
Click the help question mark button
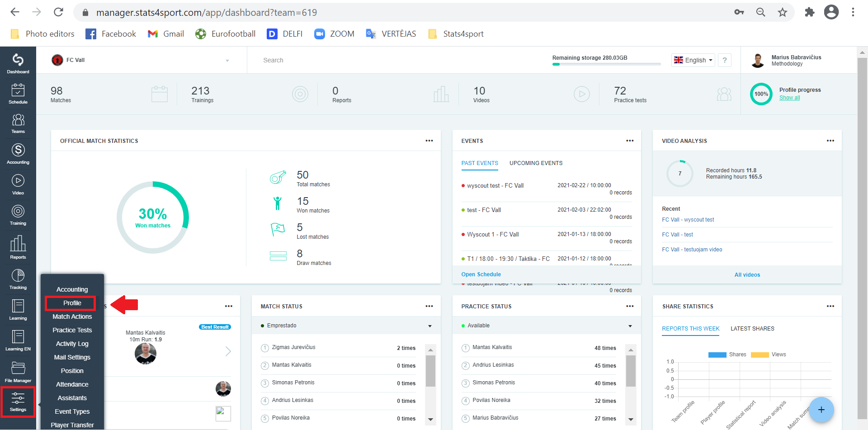point(725,60)
